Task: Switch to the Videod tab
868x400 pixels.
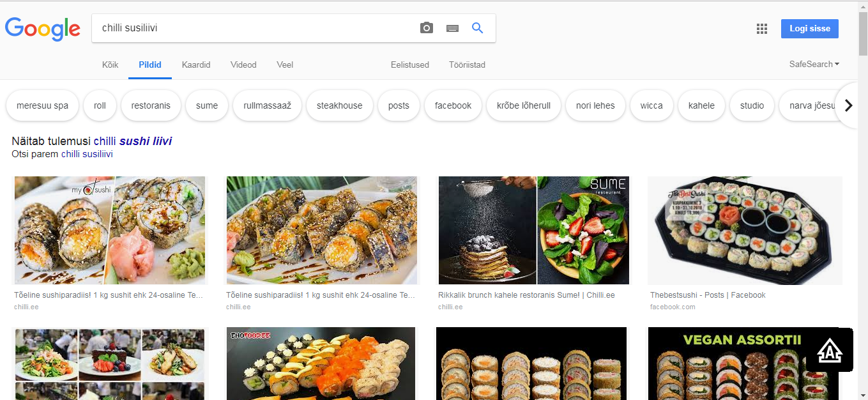Action: pyautogui.click(x=243, y=65)
